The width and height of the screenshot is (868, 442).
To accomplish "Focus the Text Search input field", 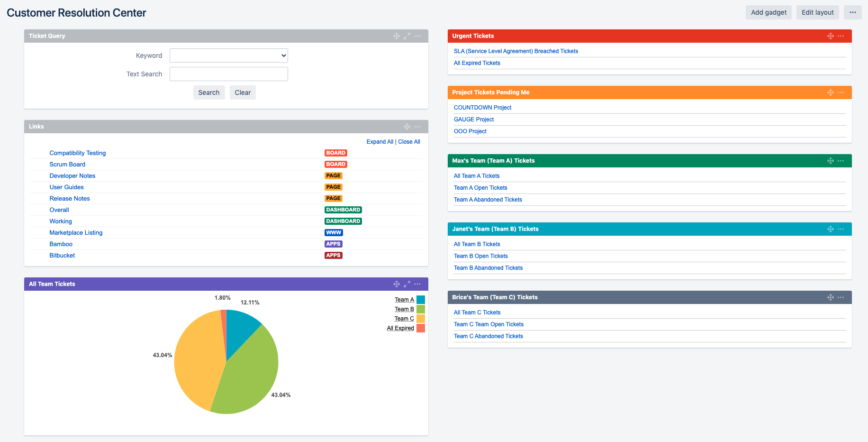I will pos(229,74).
